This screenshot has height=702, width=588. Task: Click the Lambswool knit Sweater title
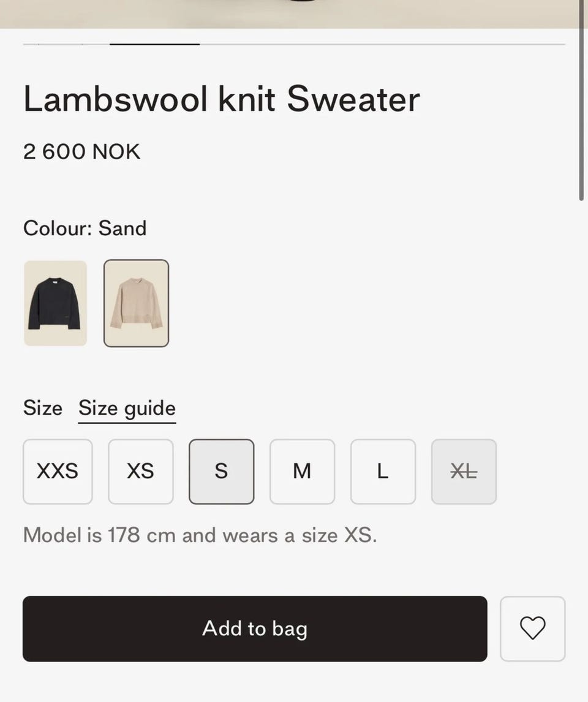click(222, 99)
